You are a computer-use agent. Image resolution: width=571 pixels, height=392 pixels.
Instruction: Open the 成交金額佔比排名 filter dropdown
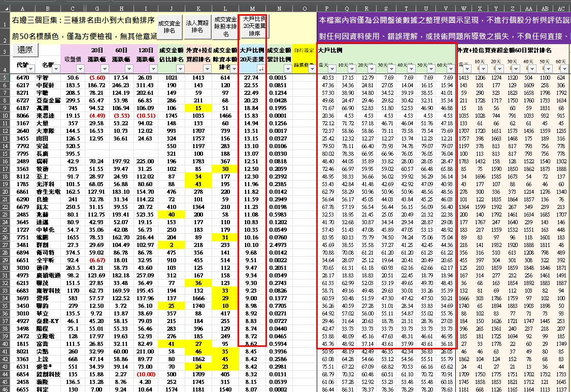[180, 68]
